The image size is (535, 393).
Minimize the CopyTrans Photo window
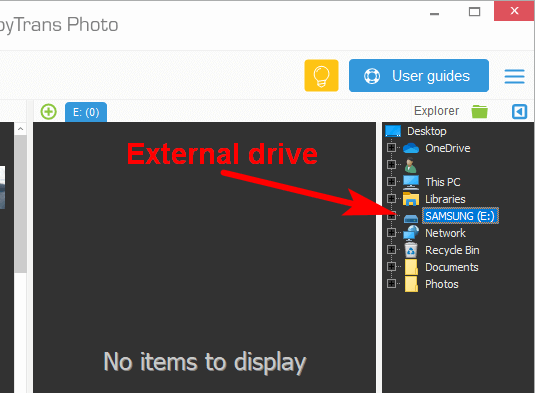tap(434, 14)
